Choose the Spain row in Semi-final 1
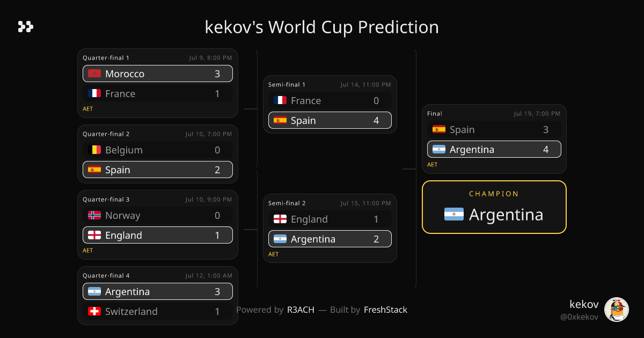The height and width of the screenshot is (338, 644). click(x=330, y=120)
